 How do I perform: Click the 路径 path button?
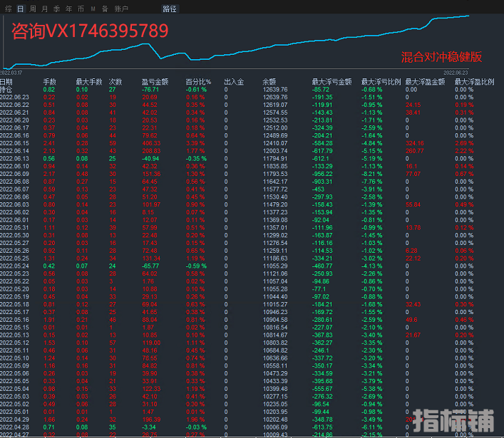point(170,9)
